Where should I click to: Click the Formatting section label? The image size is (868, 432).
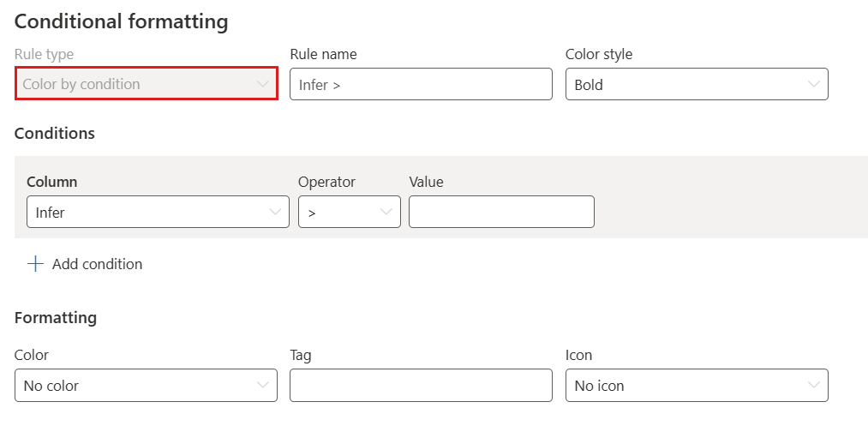(x=56, y=318)
